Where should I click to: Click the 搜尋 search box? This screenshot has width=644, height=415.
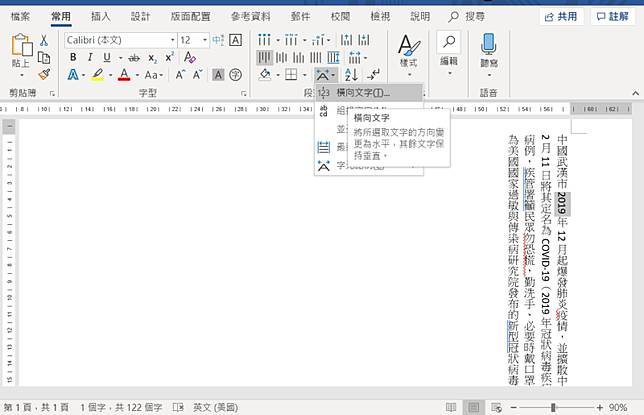click(x=466, y=16)
